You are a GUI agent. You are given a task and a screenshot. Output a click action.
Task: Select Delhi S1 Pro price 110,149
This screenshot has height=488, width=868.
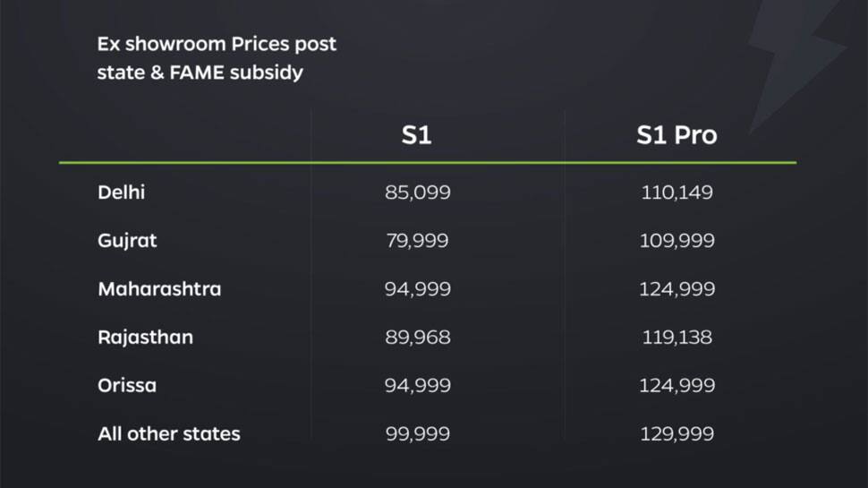[677, 193]
